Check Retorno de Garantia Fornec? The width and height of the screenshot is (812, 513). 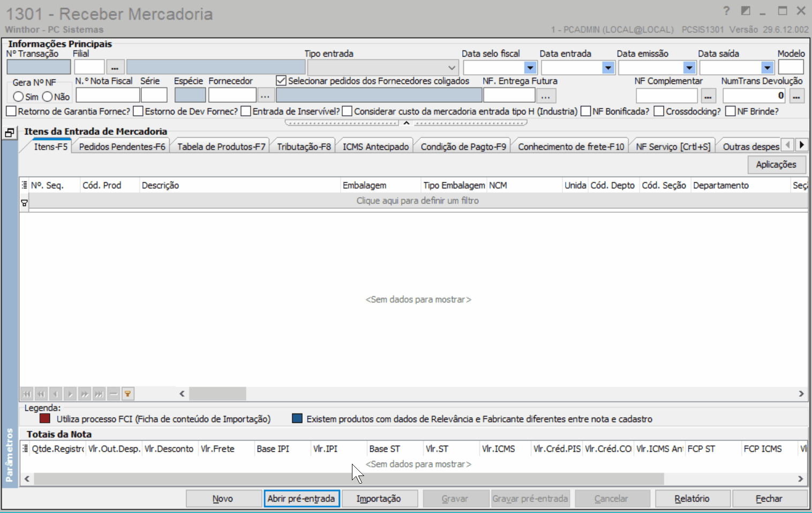11,111
